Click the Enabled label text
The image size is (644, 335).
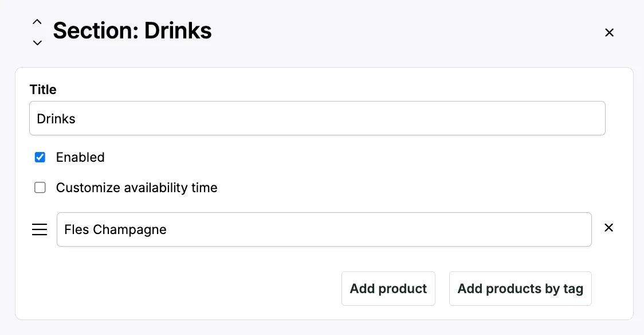coord(80,157)
